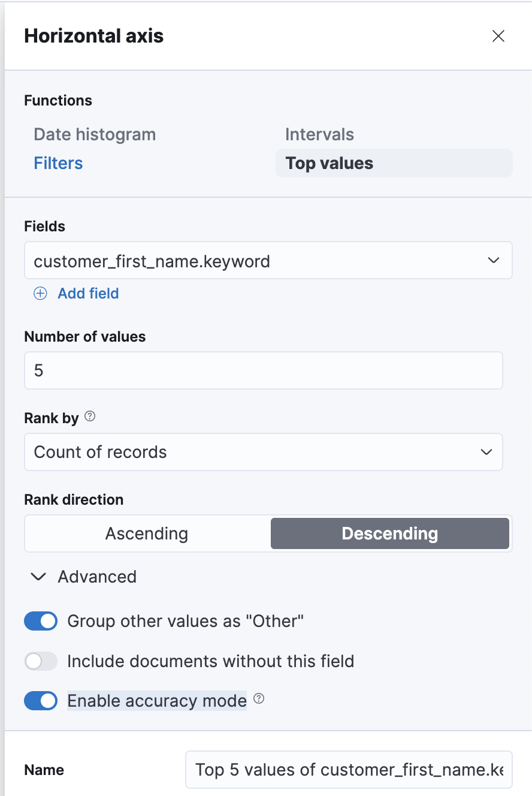Click the Rank by dropdown chevron
The image size is (532, 796).
click(x=486, y=452)
